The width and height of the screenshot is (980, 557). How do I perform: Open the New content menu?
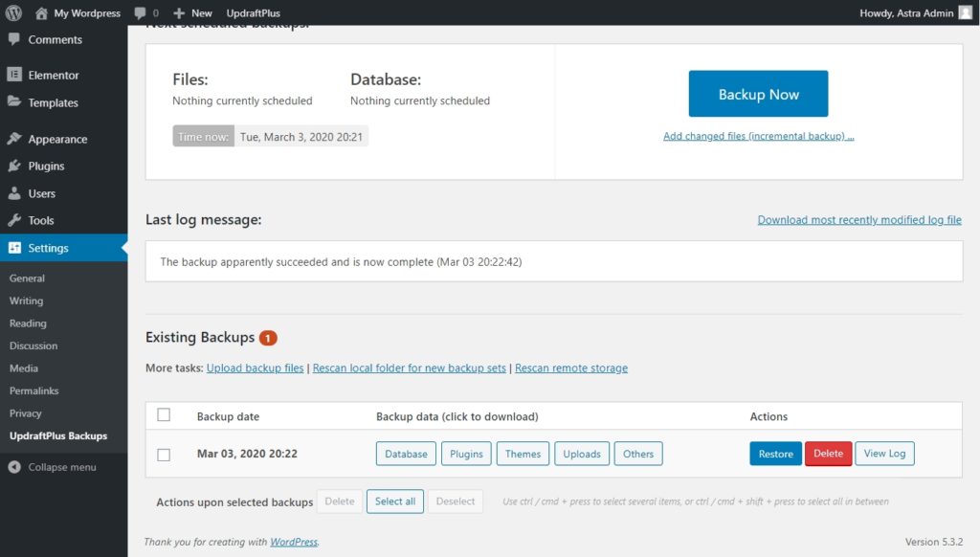[x=201, y=13]
